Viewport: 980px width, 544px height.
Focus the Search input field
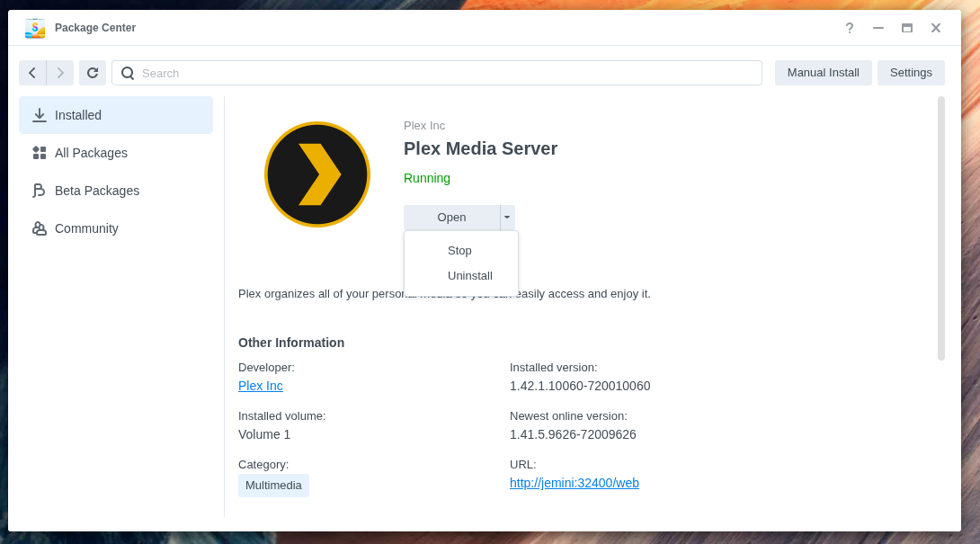[437, 73]
